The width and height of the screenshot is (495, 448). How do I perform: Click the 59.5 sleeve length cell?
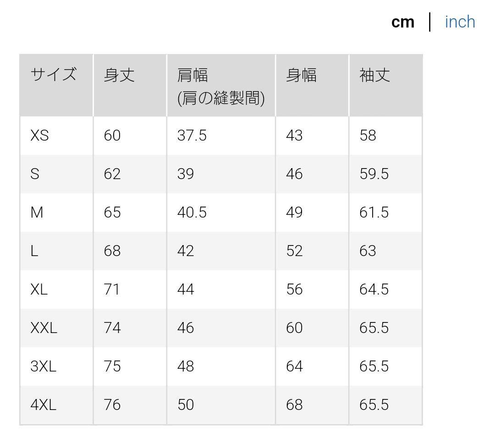[x=374, y=174]
